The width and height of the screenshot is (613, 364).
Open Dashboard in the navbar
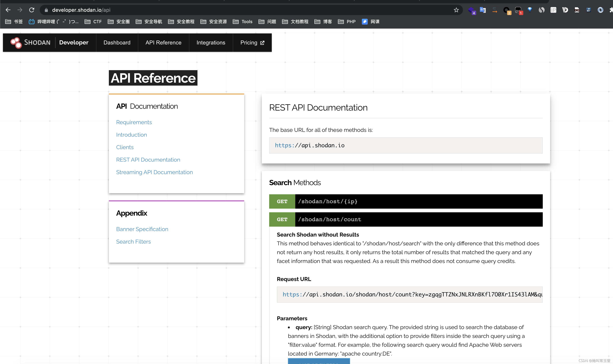[117, 43]
